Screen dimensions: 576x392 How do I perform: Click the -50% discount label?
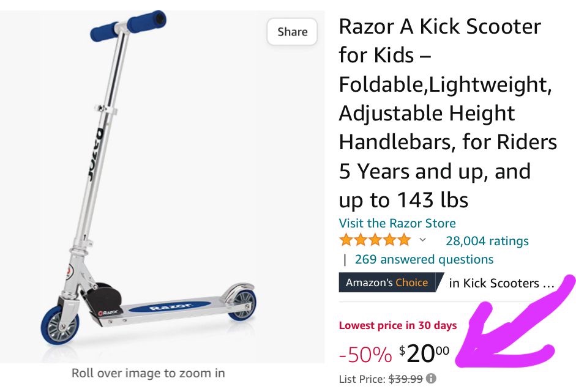click(365, 354)
